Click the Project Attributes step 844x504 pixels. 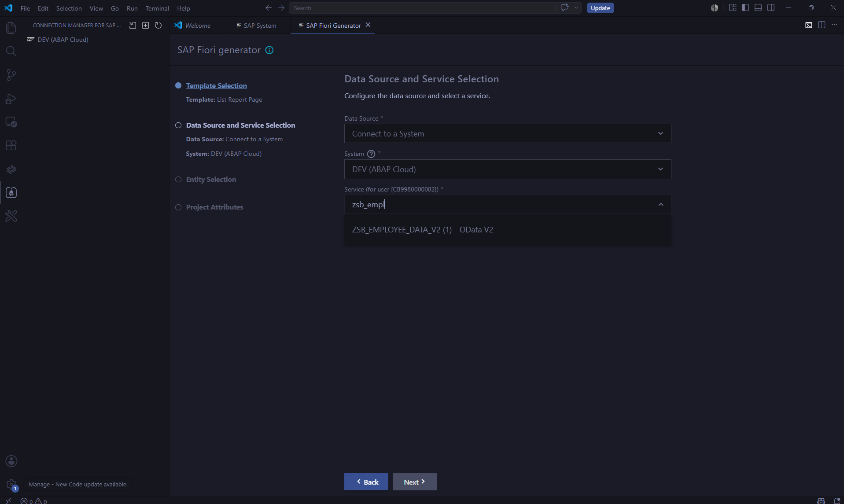pos(214,207)
